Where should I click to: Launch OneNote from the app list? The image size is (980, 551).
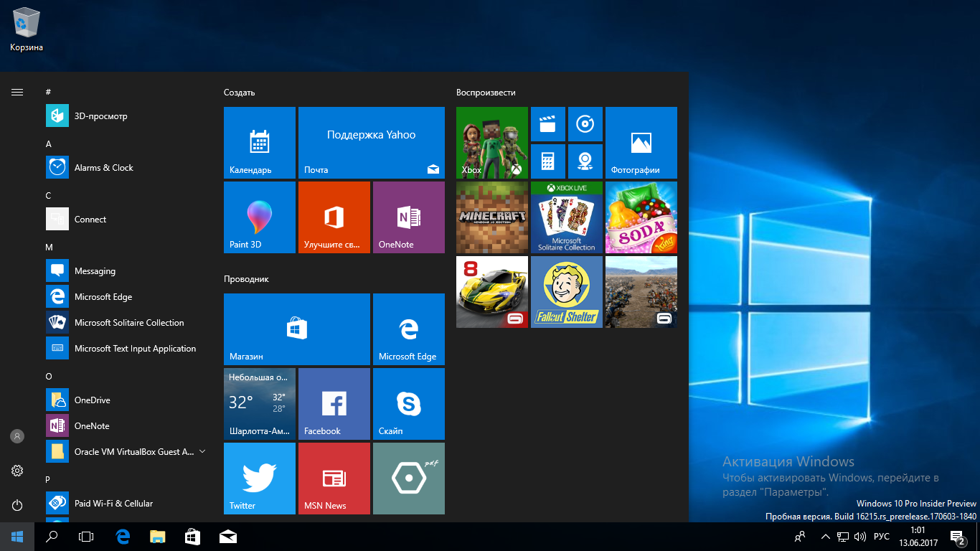click(x=126, y=426)
